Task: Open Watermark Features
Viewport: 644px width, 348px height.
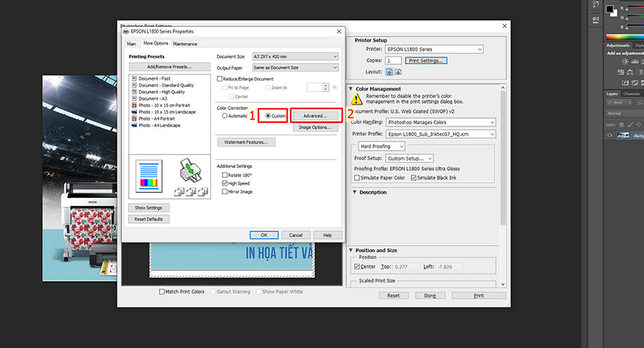Action: [x=246, y=142]
